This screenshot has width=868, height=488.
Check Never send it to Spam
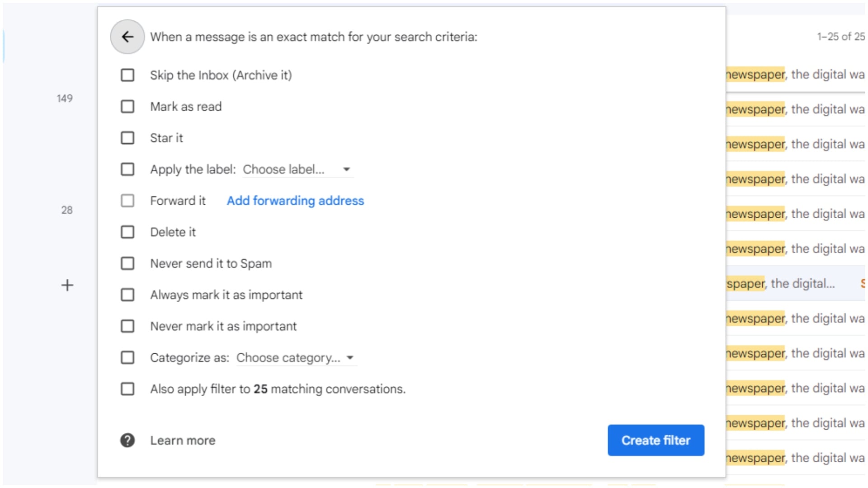coord(127,263)
